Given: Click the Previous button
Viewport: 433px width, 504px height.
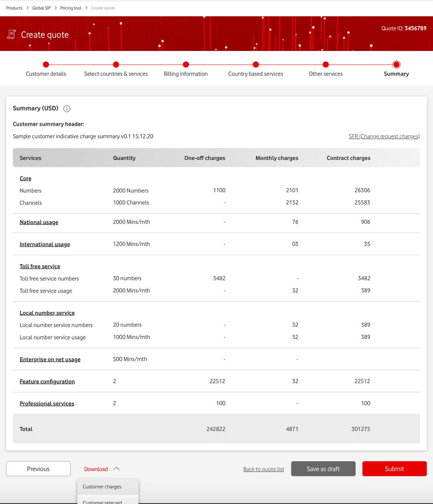Looking at the screenshot, I should [38, 469].
